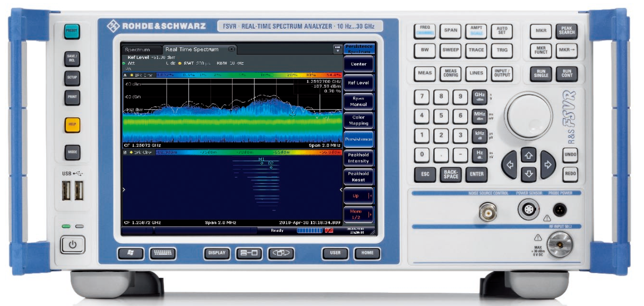The height and width of the screenshot is (306, 644).
Task: Toggle the Peakhold Intensity softkey
Action: pyautogui.click(x=358, y=158)
